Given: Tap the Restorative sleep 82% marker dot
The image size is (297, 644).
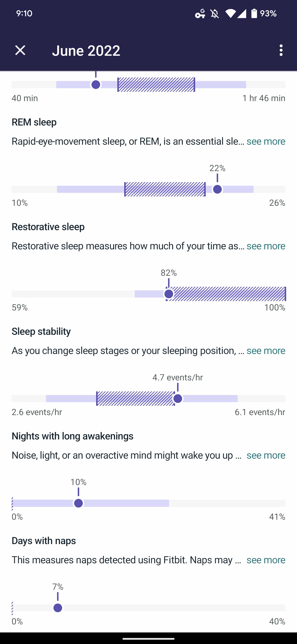Looking at the screenshot, I should point(169,294).
